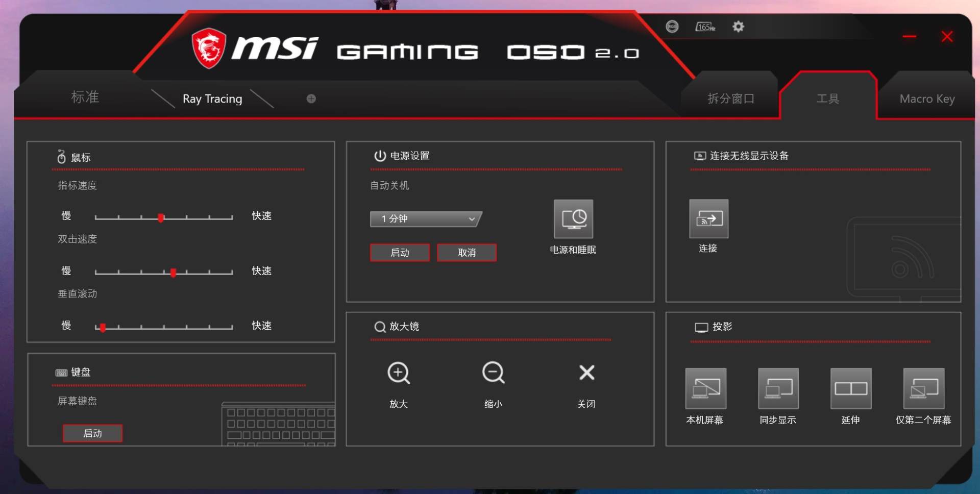Close the Gaming OSD window
Screen dimensions: 980x494
click(947, 37)
